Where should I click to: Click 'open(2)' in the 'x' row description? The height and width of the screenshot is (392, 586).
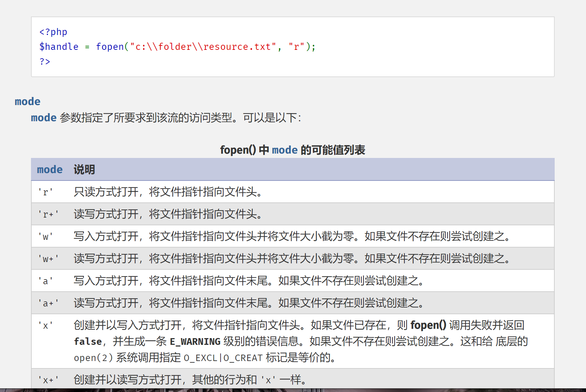pyautogui.click(x=94, y=358)
